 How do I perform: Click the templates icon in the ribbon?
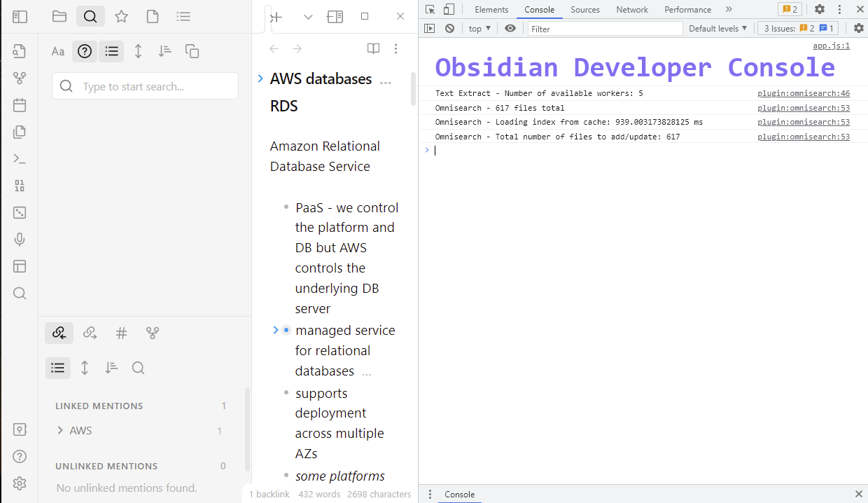20,132
